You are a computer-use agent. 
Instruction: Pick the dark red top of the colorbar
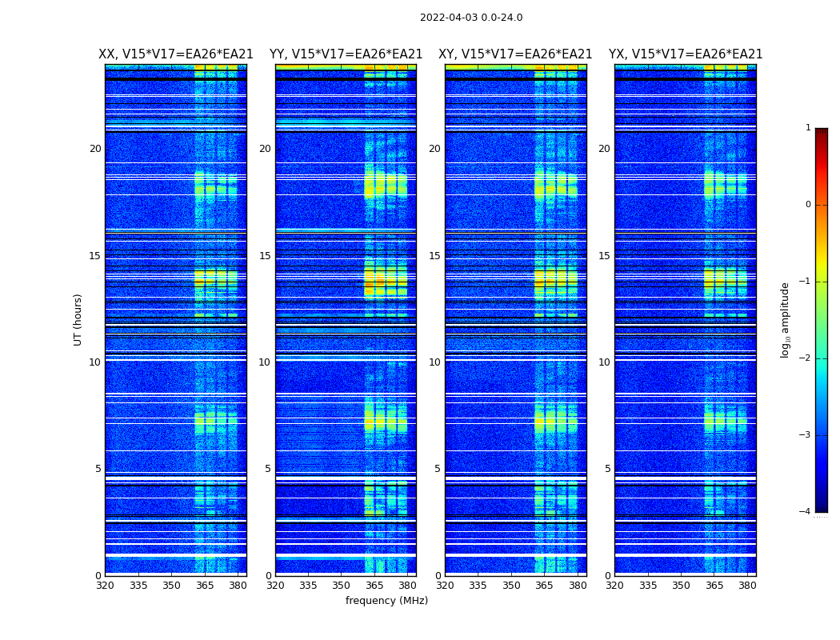coord(821,132)
